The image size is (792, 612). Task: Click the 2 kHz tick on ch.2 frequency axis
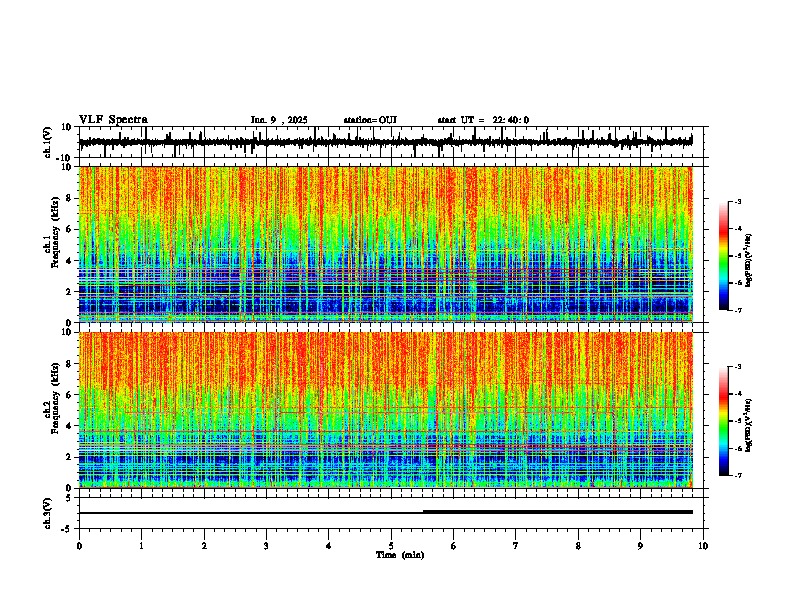[x=69, y=457]
